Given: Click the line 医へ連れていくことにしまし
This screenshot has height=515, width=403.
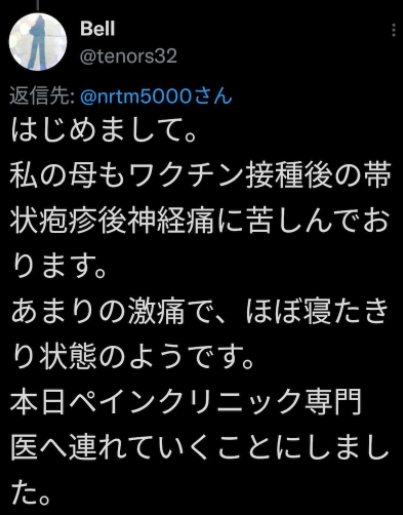Looking at the screenshot, I should point(200,448).
